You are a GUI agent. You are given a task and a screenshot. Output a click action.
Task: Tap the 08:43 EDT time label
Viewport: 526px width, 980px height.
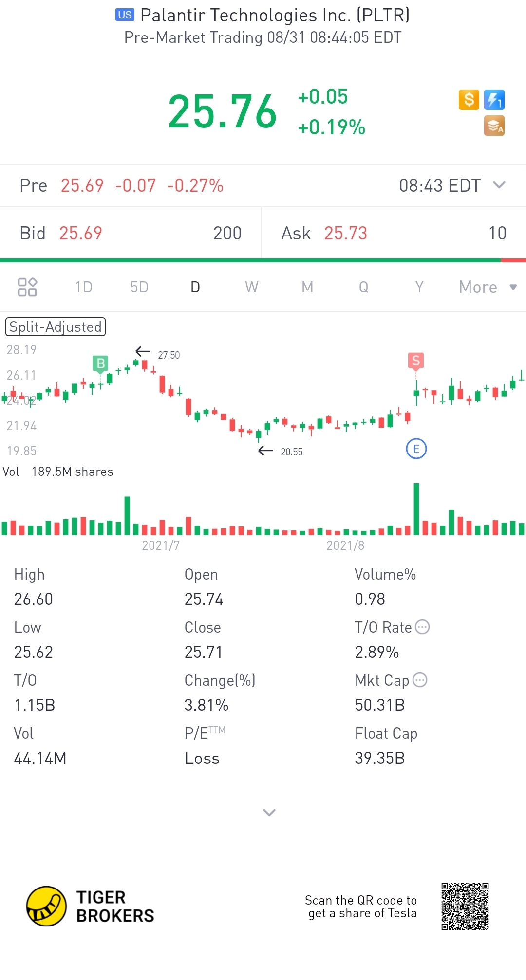pyautogui.click(x=440, y=185)
